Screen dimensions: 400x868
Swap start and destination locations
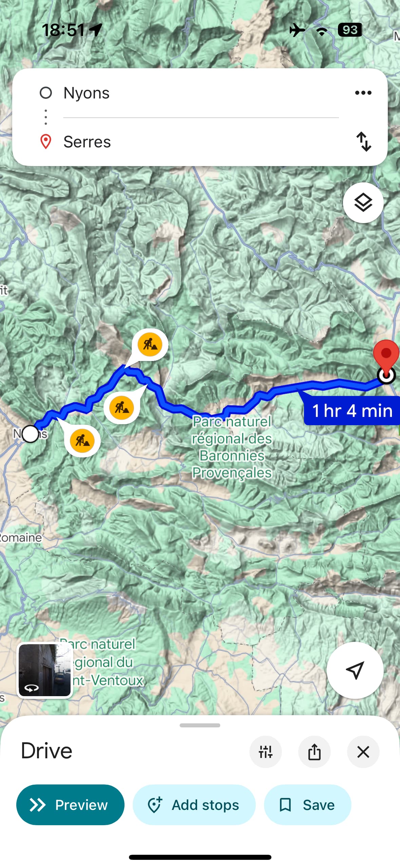(363, 141)
